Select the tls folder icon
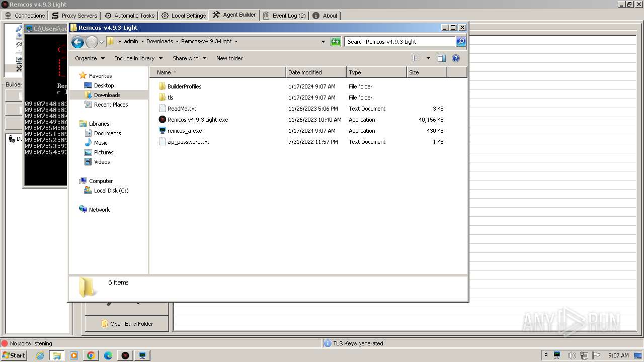The width and height of the screenshot is (644, 362). pos(162,98)
